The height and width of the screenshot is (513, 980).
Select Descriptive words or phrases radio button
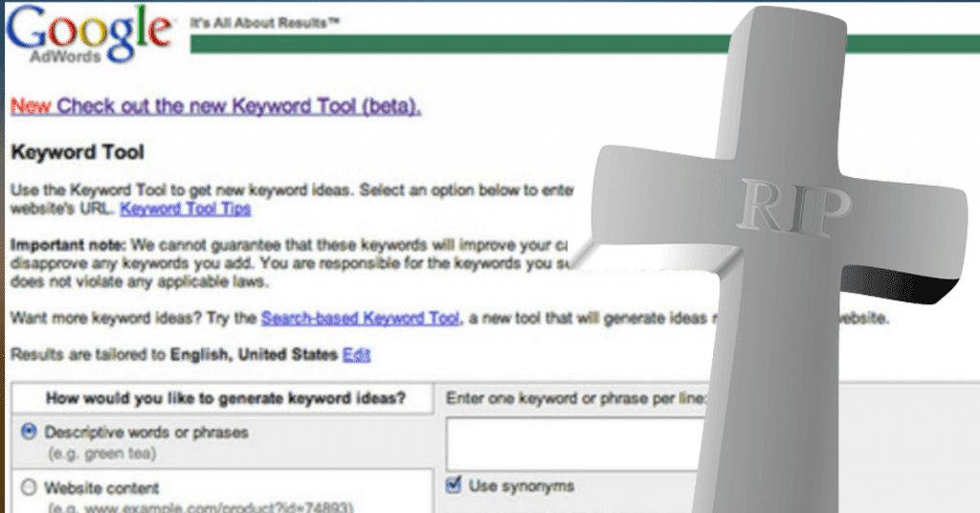(29, 431)
